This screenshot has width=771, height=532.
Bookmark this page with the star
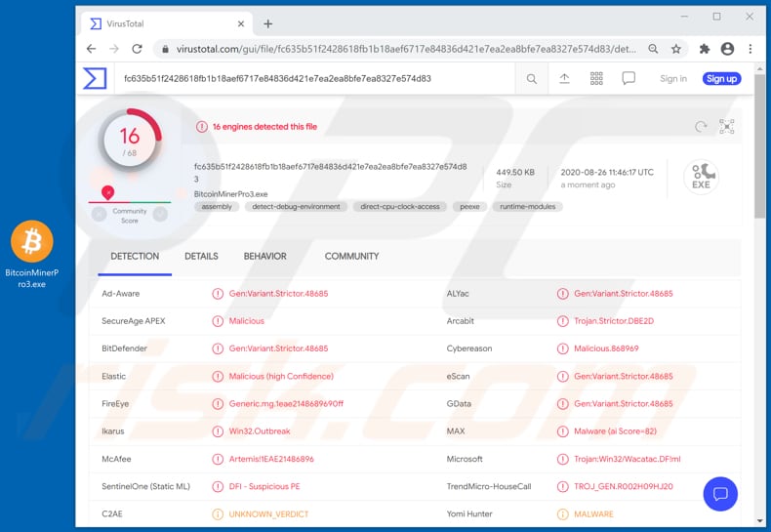pos(676,49)
